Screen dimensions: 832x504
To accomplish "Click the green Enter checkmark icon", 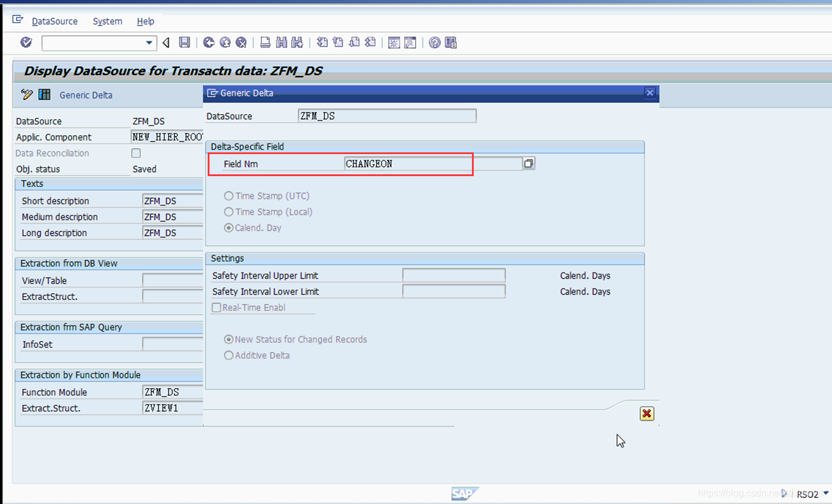I will pyautogui.click(x=26, y=42).
